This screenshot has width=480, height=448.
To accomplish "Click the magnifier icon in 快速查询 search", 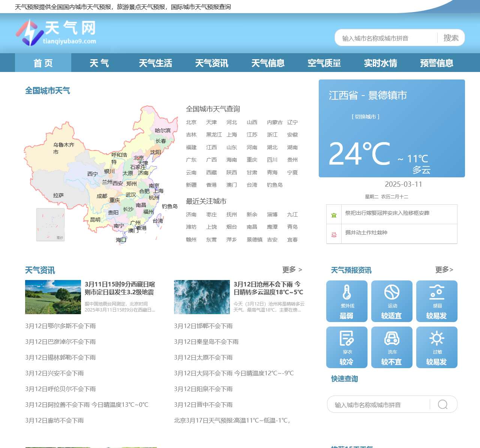I will (x=442, y=405).
